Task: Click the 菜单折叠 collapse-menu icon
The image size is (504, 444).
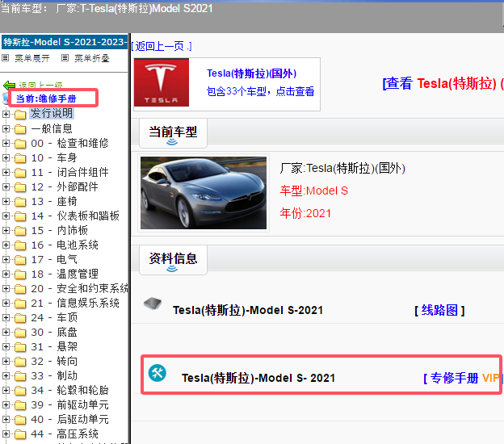Action: pos(65,58)
